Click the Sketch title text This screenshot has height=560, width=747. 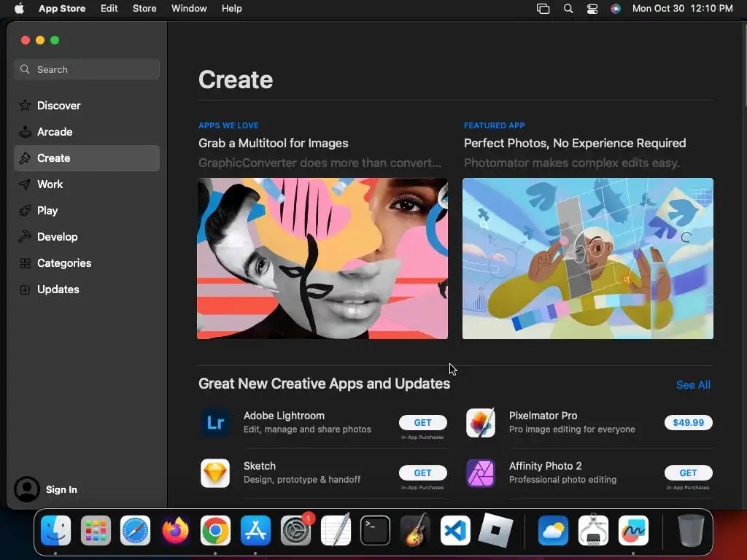point(260,466)
